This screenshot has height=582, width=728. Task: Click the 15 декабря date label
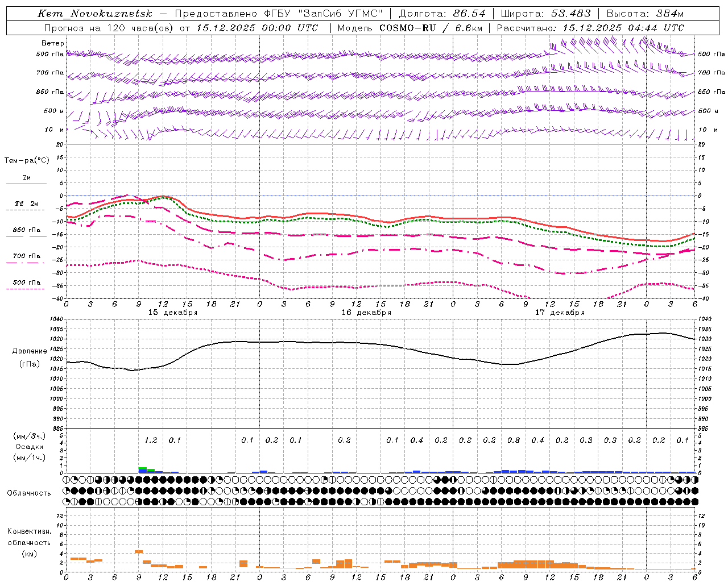173,313
